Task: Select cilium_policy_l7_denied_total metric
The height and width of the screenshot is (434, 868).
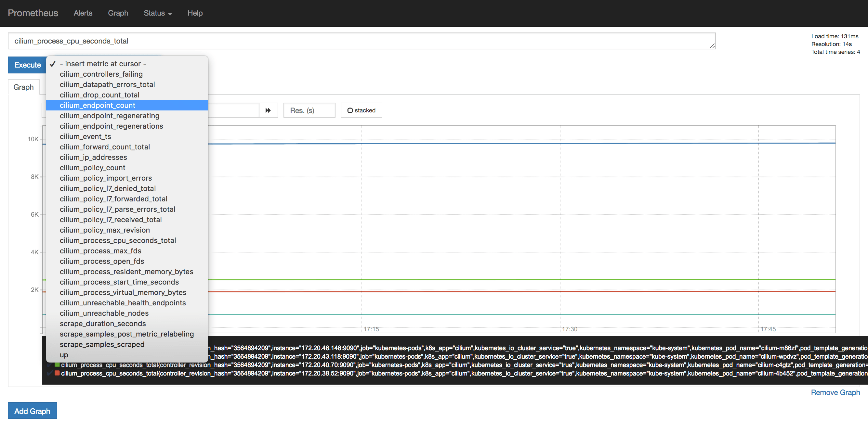Action: pos(127,188)
